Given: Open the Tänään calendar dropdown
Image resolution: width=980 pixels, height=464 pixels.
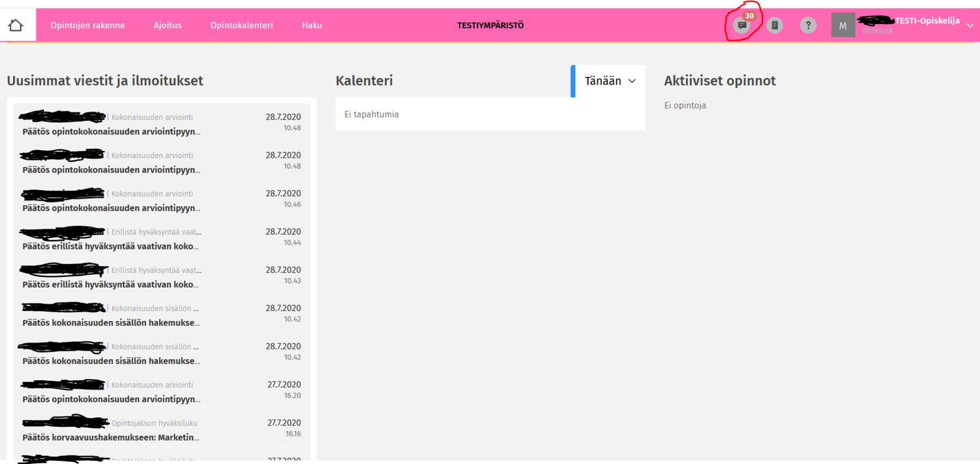Looking at the screenshot, I should 610,81.
